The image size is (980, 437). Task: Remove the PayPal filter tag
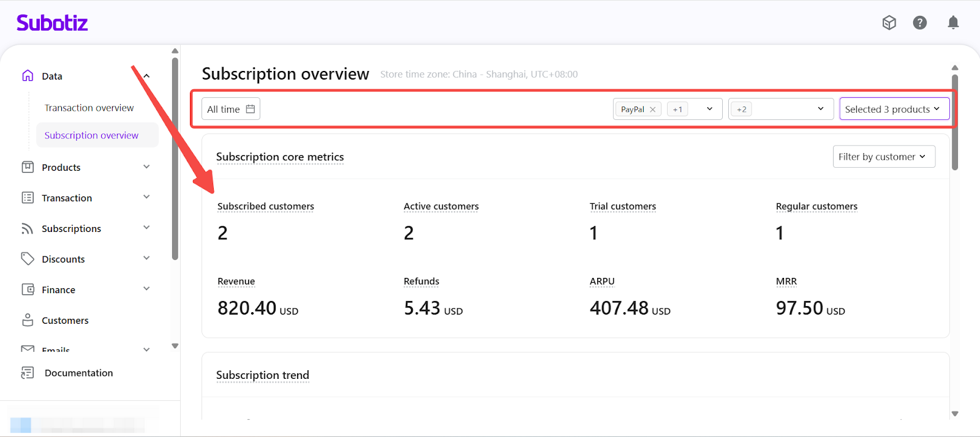coord(653,110)
